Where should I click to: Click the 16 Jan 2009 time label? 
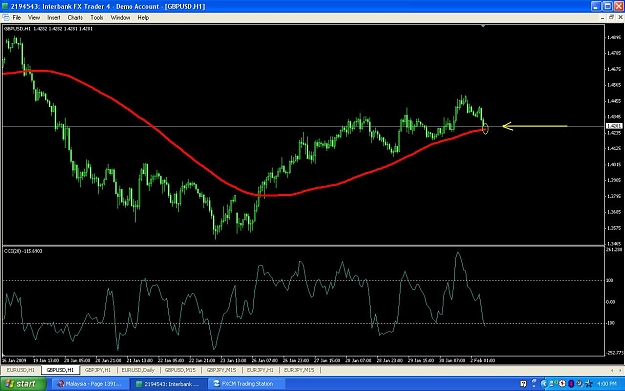pyautogui.click(x=14, y=360)
